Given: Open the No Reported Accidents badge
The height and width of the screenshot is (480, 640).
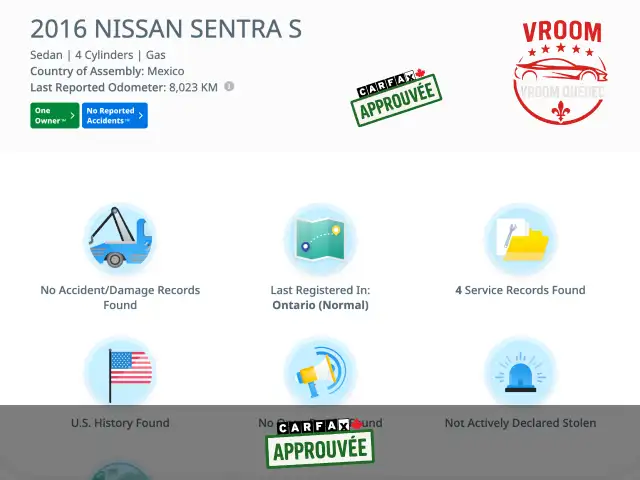Looking at the screenshot, I should (x=115, y=116).
